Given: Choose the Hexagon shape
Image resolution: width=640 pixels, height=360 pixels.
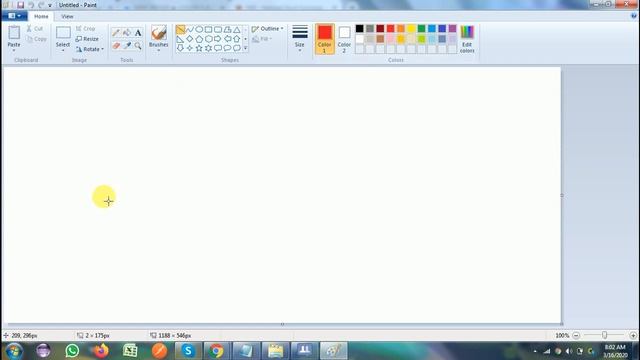Looking at the screenshot, I should 209,39.
